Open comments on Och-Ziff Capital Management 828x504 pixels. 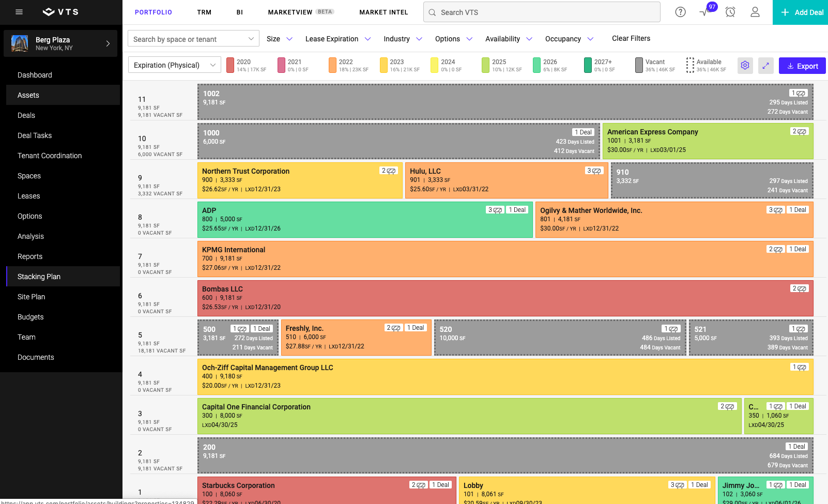coord(800,367)
